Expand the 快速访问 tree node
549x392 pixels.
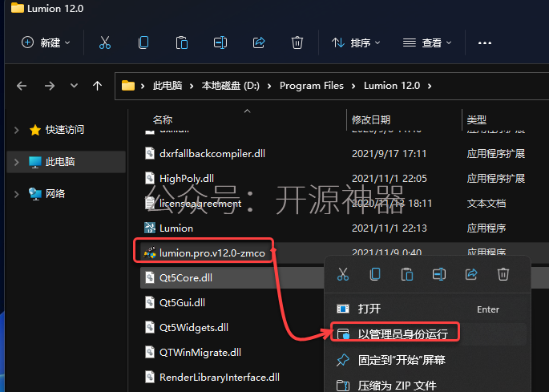[x=17, y=130]
